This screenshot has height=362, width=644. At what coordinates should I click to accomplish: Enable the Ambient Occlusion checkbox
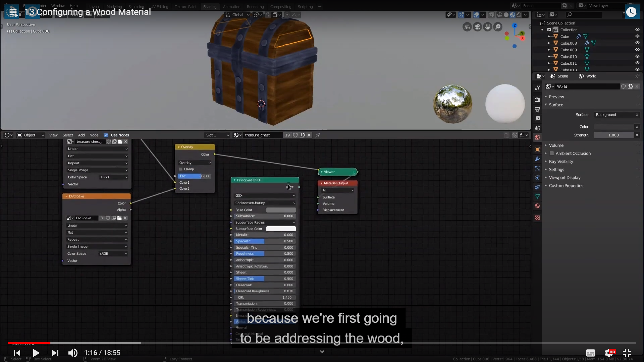click(x=551, y=154)
